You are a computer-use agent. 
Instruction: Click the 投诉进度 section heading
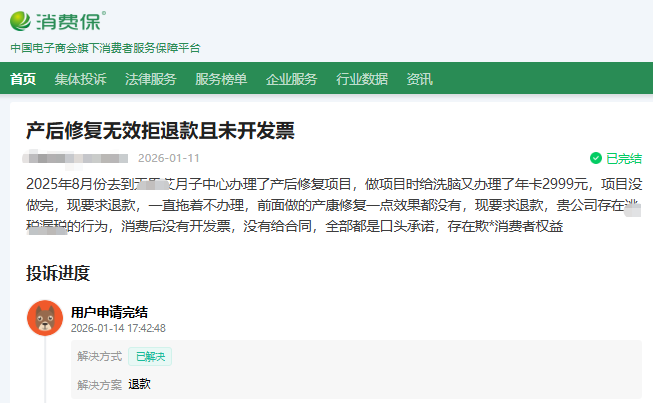(58, 273)
